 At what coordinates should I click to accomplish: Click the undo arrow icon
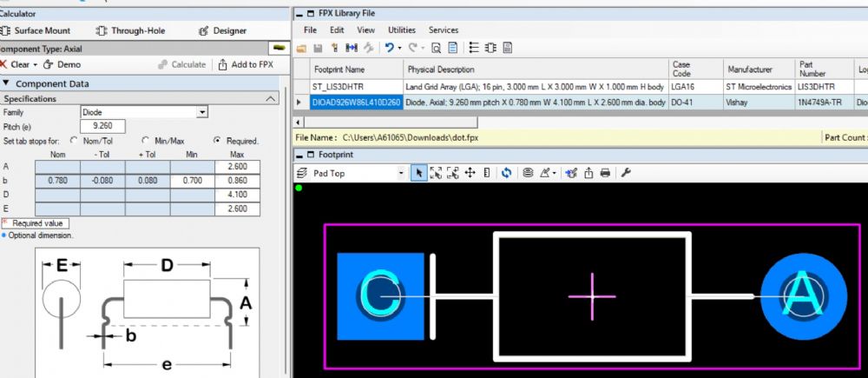click(x=390, y=48)
